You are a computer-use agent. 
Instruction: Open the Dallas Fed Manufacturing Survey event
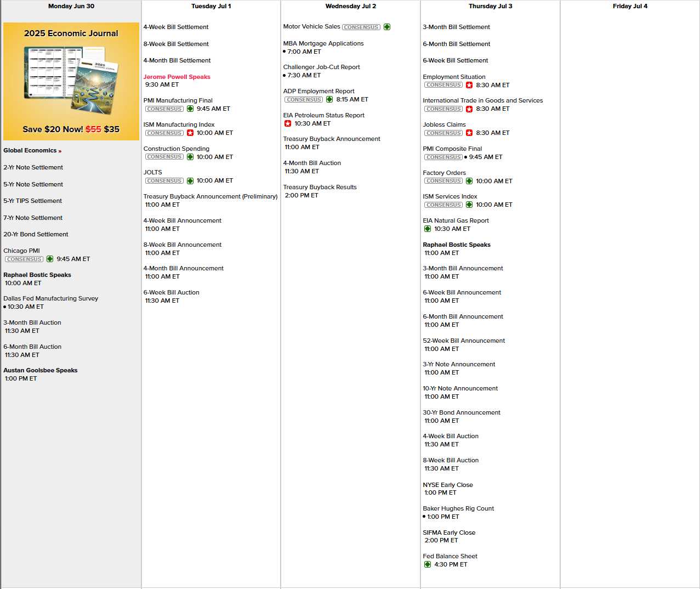50,298
